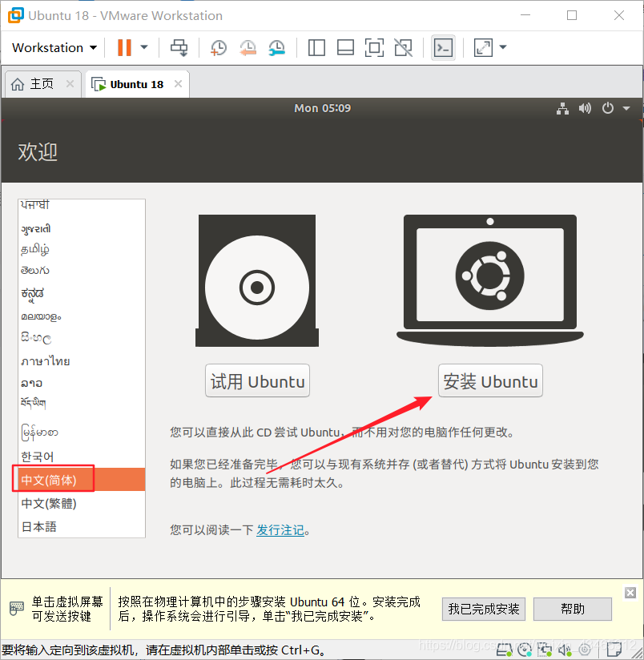Show or hide the library sidebar

[316, 47]
